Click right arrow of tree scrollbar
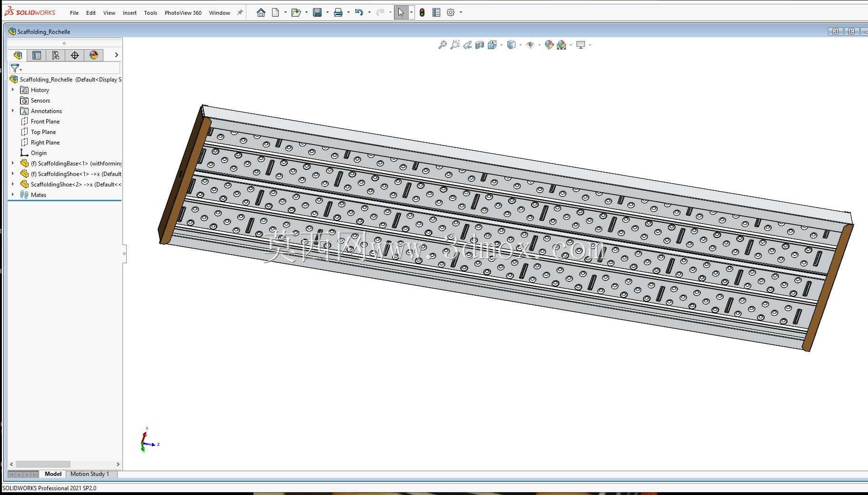The width and height of the screenshot is (868, 495). pyautogui.click(x=118, y=464)
